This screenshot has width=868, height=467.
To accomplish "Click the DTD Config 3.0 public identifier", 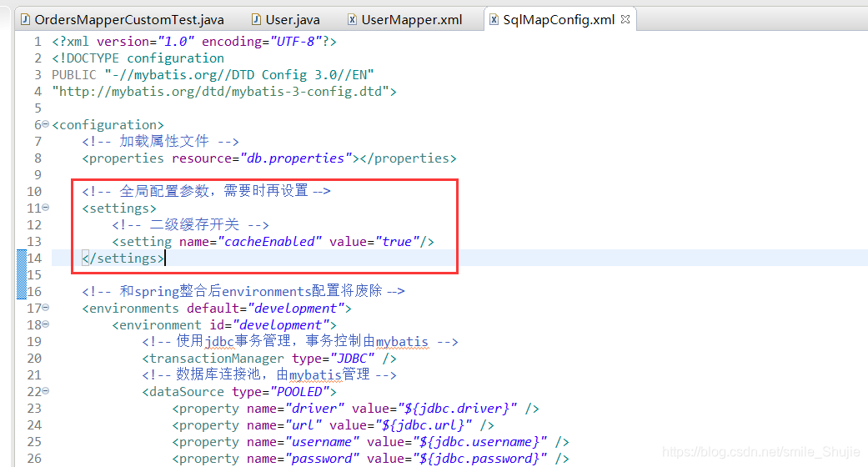I will coord(239,75).
